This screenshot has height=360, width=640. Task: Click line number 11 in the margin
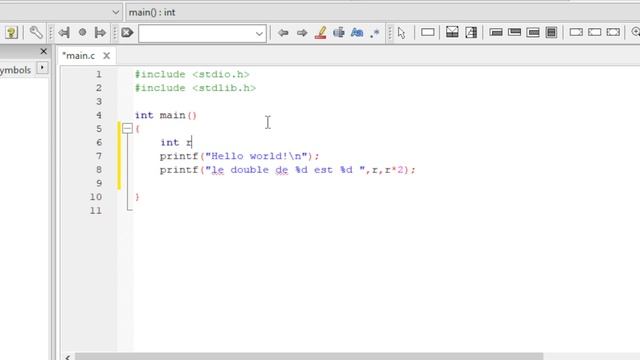tap(96, 211)
